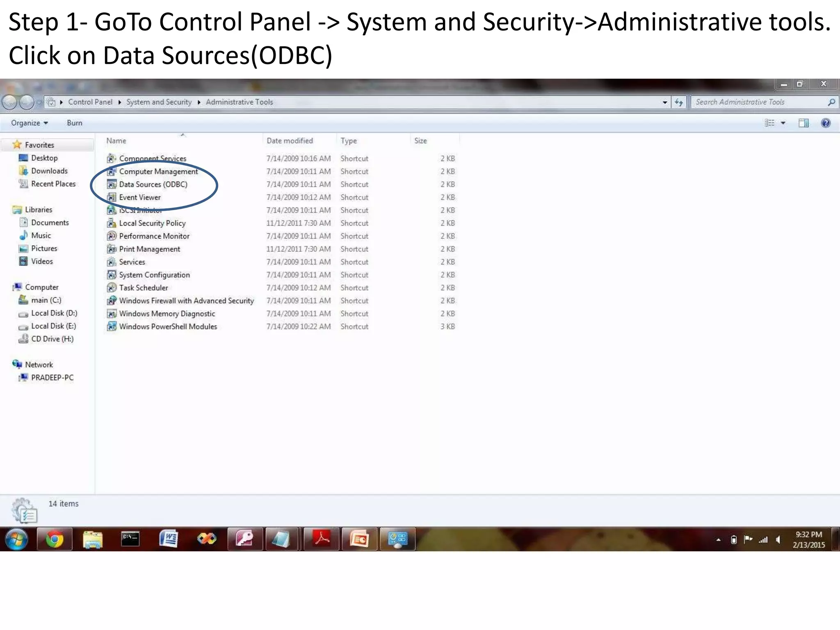Image resolution: width=840 pixels, height=630 pixels.
Task: Expand the change-view options dropdown arrow
Action: pyautogui.click(x=783, y=123)
